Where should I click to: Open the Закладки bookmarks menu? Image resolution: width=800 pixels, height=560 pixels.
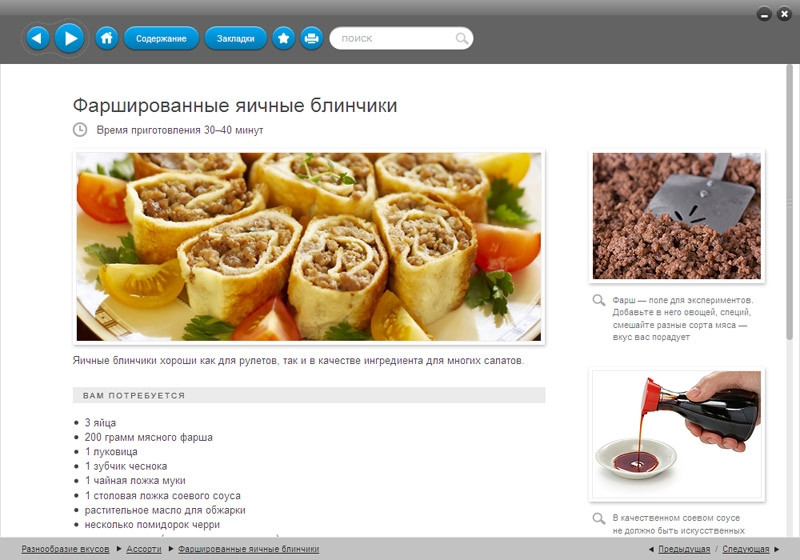point(236,38)
